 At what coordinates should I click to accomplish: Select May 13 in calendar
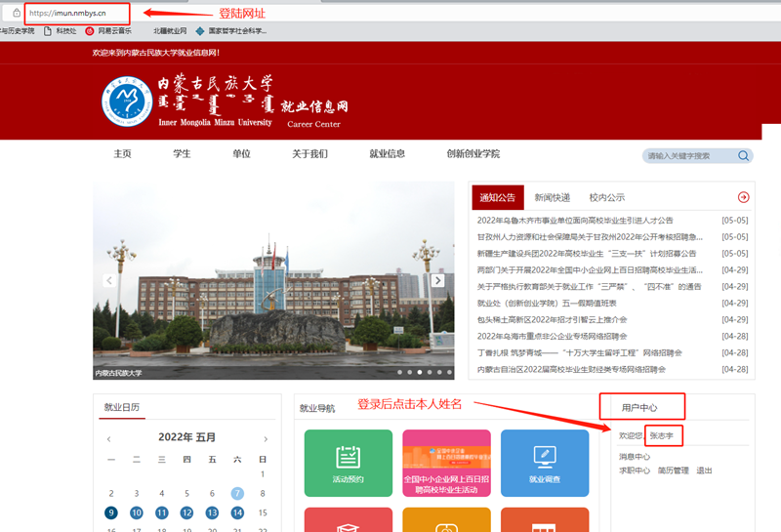click(212, 512)
